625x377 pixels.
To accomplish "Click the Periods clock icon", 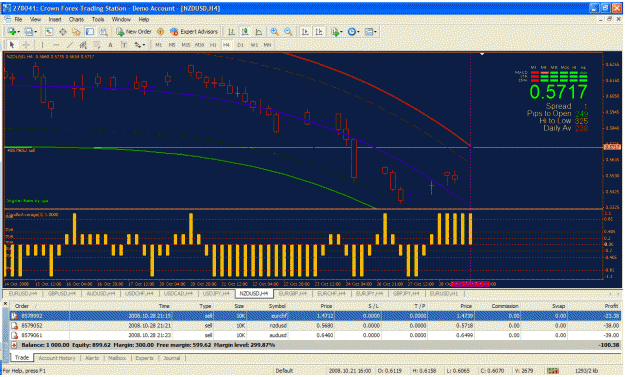I will pos(352,31).
